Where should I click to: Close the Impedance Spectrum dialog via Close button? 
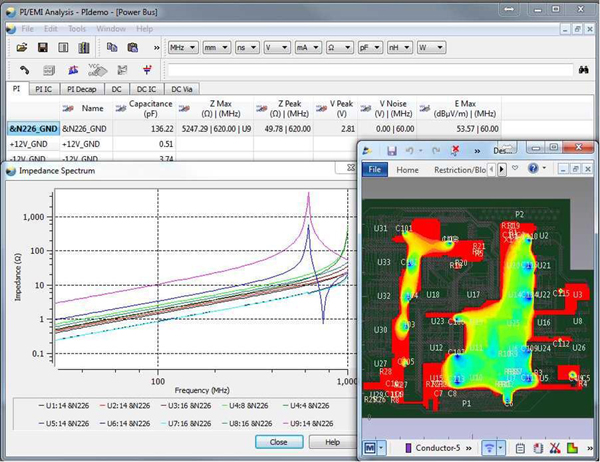point(278,441)
